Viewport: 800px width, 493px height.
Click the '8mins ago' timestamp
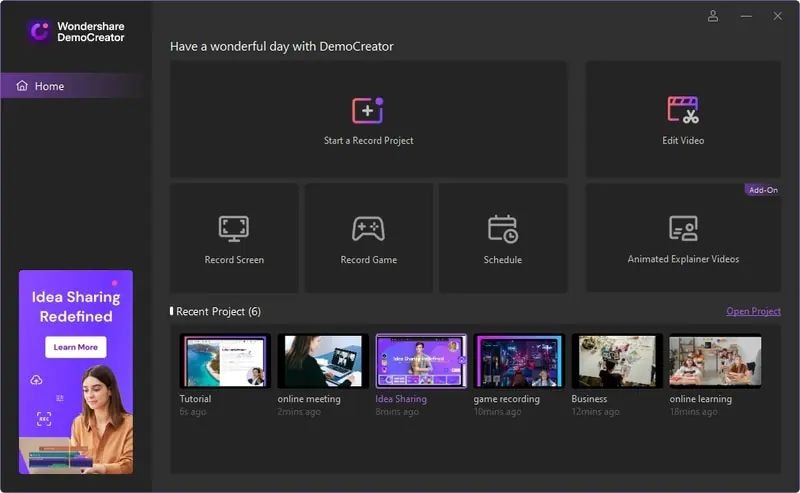pyautogui.click(x=396, y=411)
